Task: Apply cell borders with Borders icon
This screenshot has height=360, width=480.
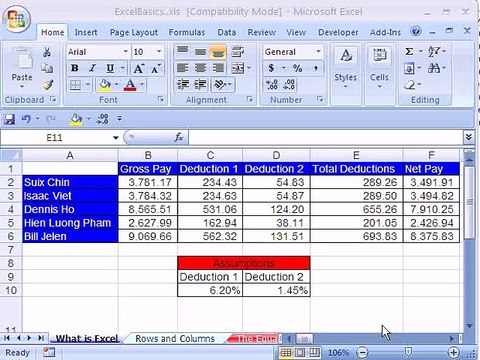Action: 75,85
